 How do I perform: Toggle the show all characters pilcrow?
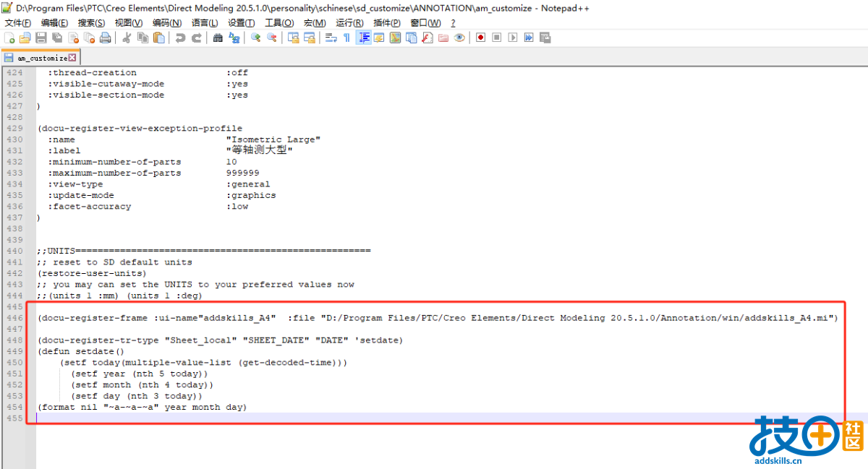click(x=346, y=38)
